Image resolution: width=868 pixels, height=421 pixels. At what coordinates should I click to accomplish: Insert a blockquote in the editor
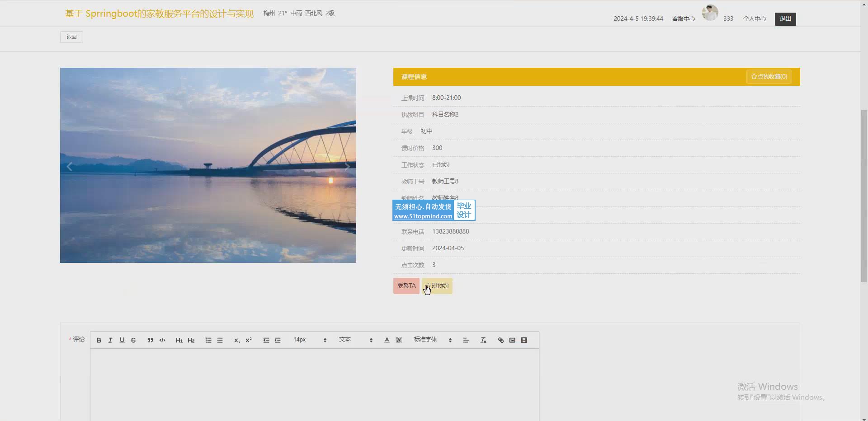pyautogui.click(x=151, y=340)
